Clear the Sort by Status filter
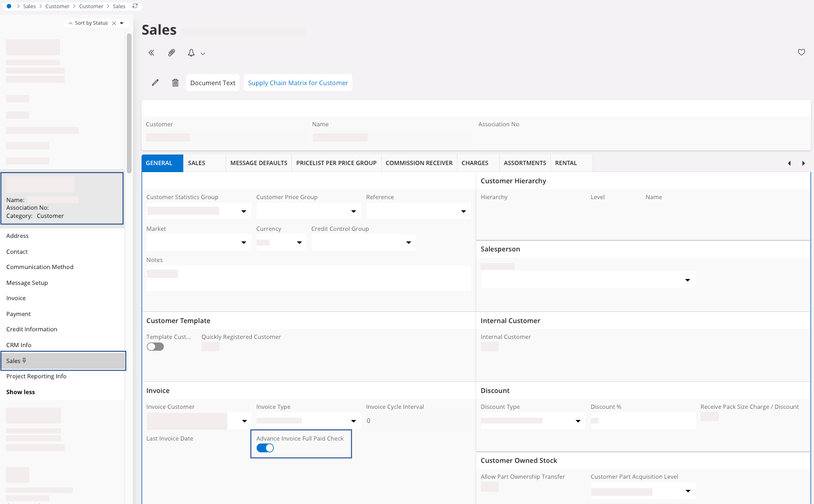This screenshot has height=504, width=814. pos(114,23)
